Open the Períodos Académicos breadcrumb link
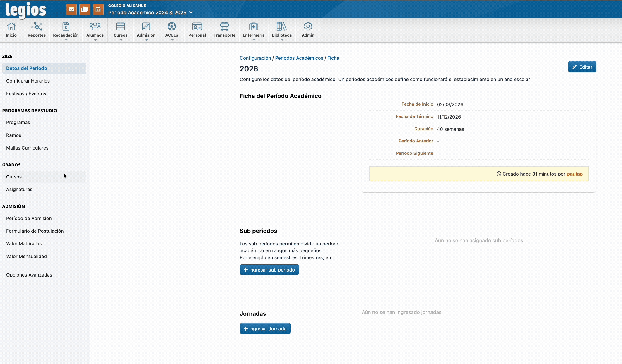Screen dimensions: 622x364 click(x=299, y=58)
